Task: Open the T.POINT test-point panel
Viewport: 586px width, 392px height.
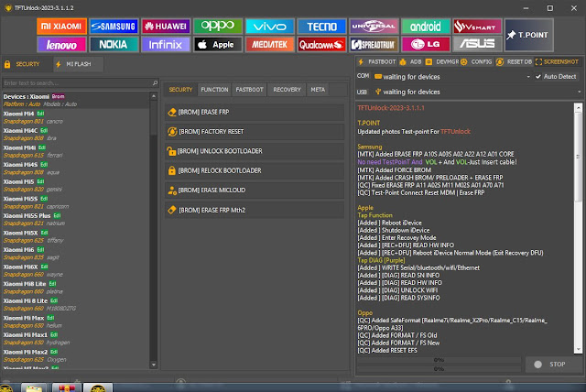Action: pyautogui.click(x=528, y=35)
